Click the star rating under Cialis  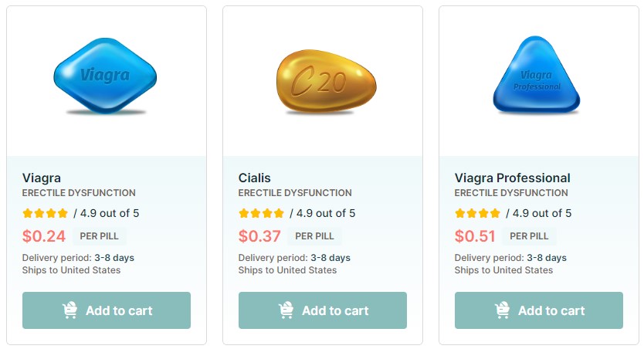pyautogui.click(x=262, y=213)
